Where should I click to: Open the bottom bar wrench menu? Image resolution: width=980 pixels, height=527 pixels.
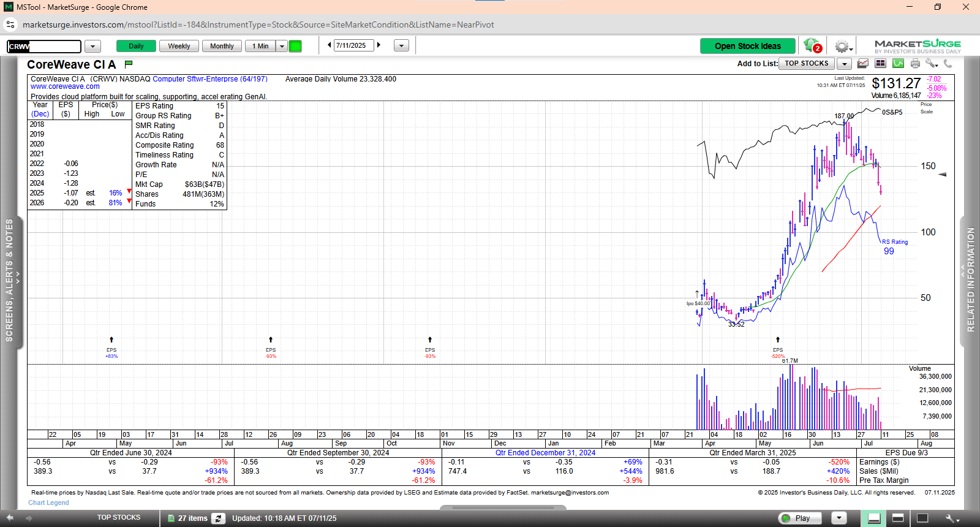pos(952,518)
